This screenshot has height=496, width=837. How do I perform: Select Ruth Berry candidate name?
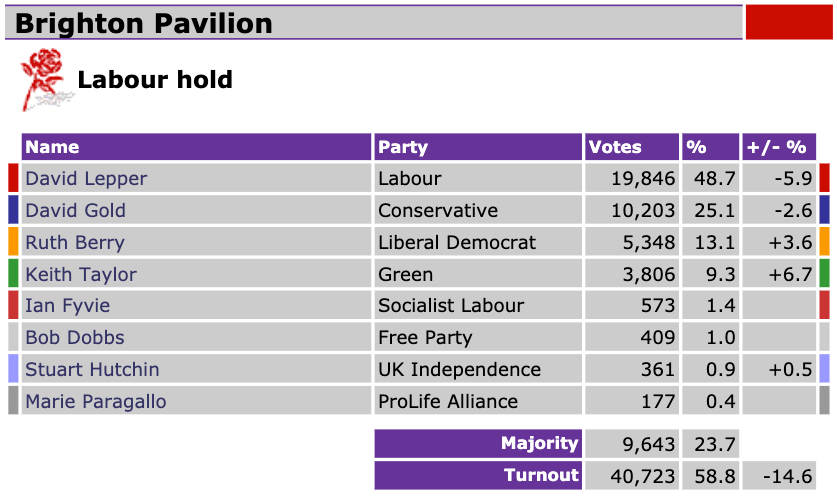tap(75, 243)
